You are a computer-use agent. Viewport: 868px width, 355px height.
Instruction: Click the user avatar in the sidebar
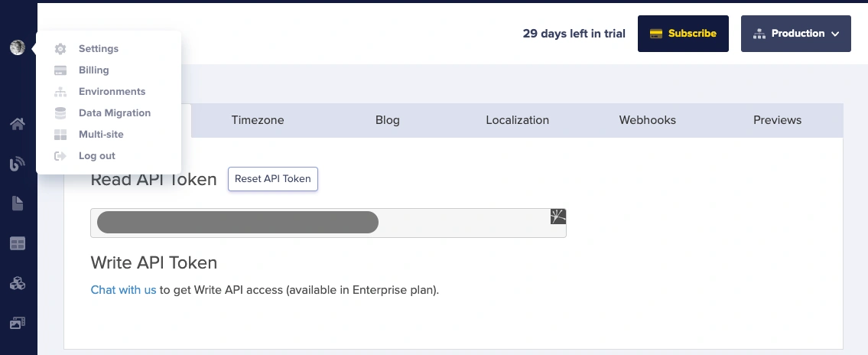pos(17,47)
